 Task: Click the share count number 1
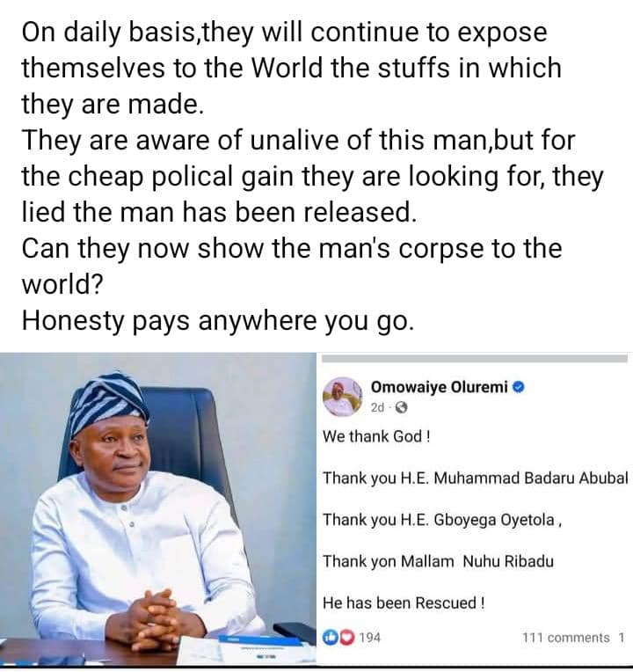pyautogui.click(x=622, y=638)
